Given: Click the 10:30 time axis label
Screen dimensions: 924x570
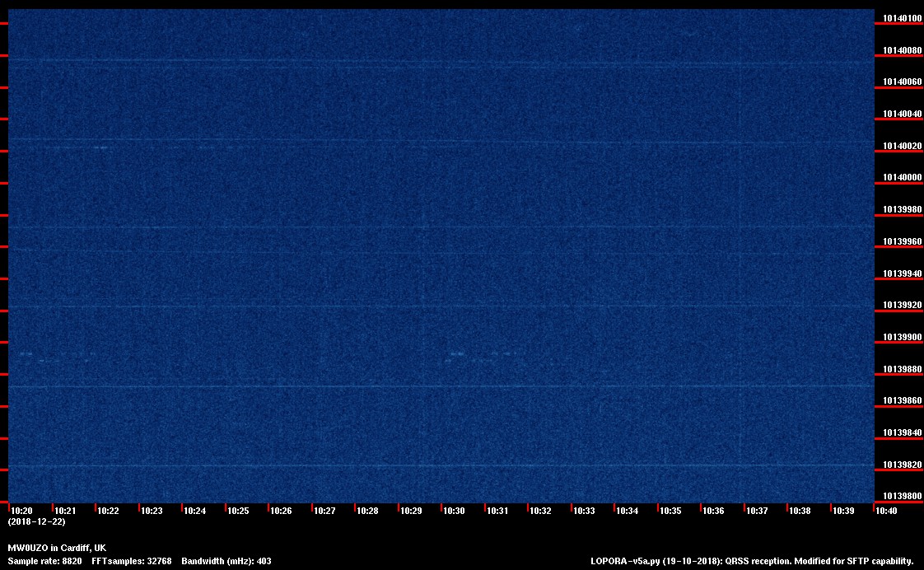Looking at the screenshot, I should click(x=455, y=511).
